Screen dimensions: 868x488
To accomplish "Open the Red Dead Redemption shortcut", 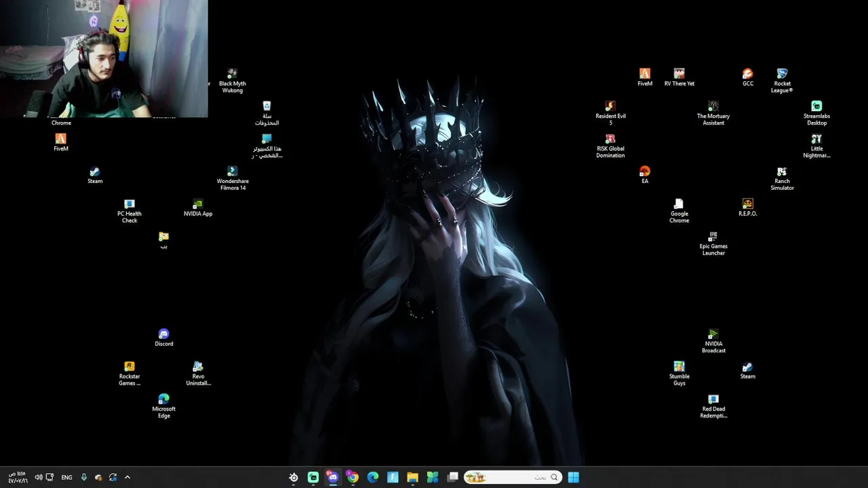I will click(713, 406).
